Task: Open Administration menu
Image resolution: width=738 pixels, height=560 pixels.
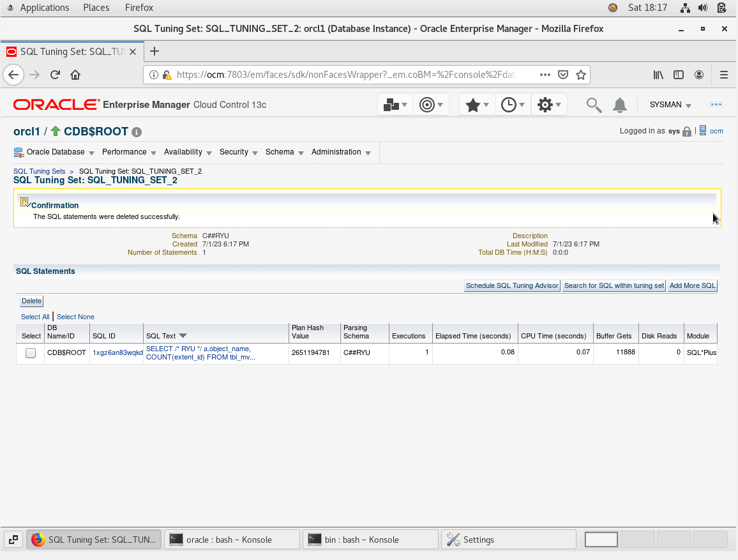Action: [x=341, y=152]
